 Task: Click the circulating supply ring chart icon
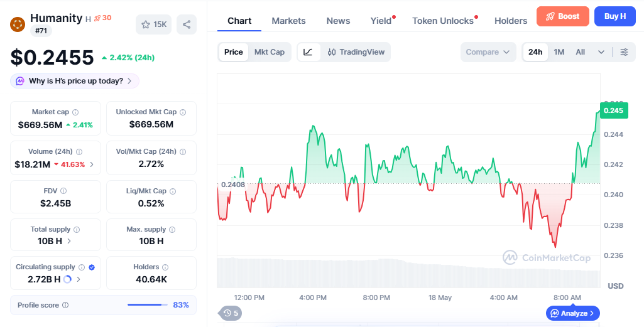pyautogui.click(x=67, y=279)
